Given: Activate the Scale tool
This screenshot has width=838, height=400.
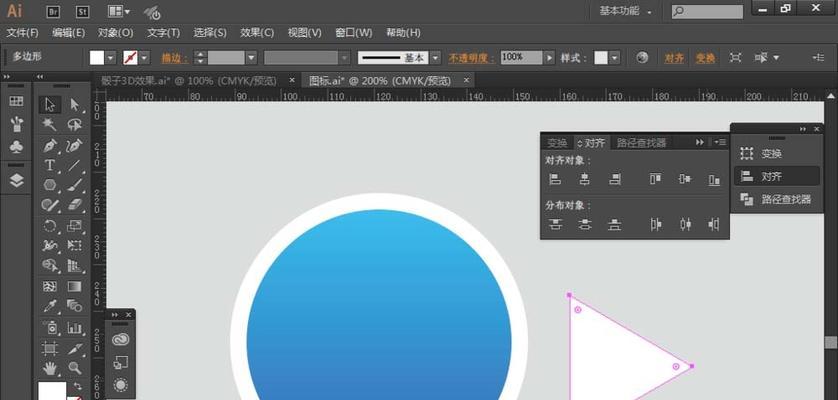Looking at the screenshot, I should (x=74, y=226).
